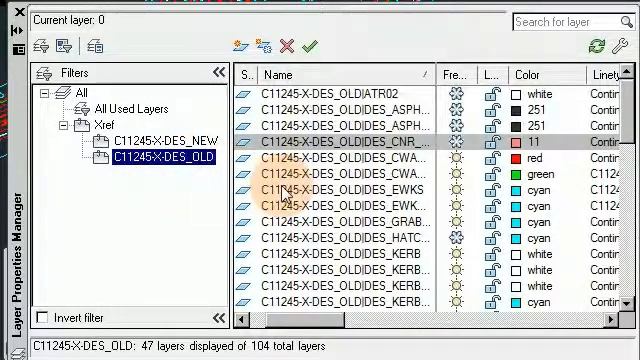Image resolution: width=640 pixels, height=360 pixels.
Task: Click the Layer Properties Manager vertical title
Action: pos(17,265)
